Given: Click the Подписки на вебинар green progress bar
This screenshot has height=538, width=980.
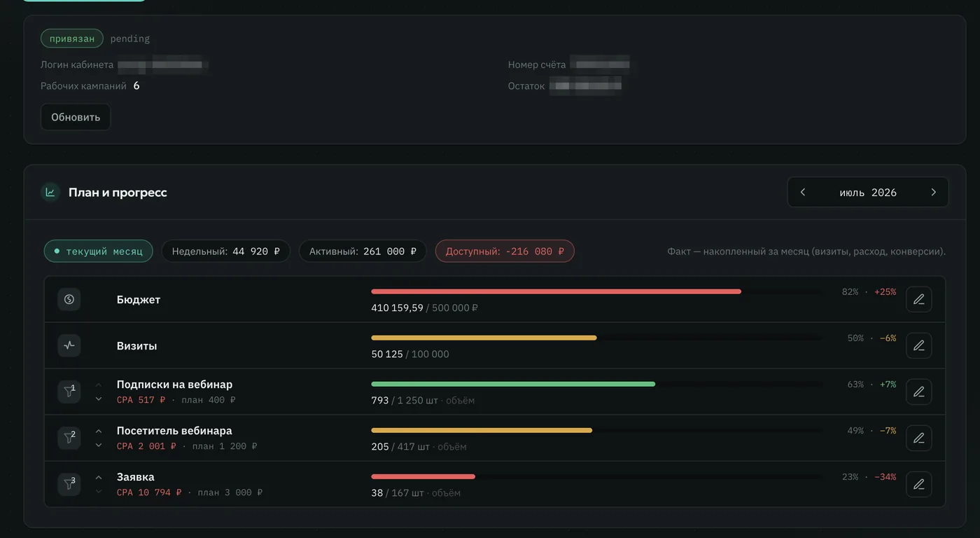Looking at the screenshot, I should (513, 384).
